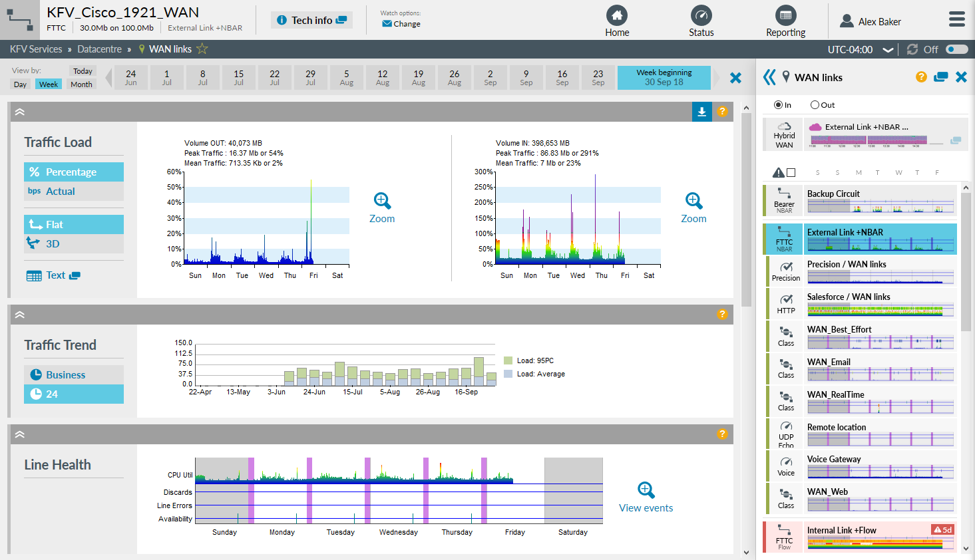
Task: Click Load: 95PC legend swatch
Action: tap(508, 360)
